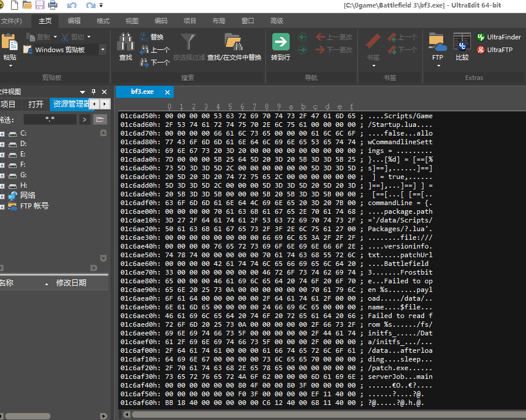Open the Windows 剪贴板 clipboard dropdown
526x420 pixels.
[x=103, y=50]
